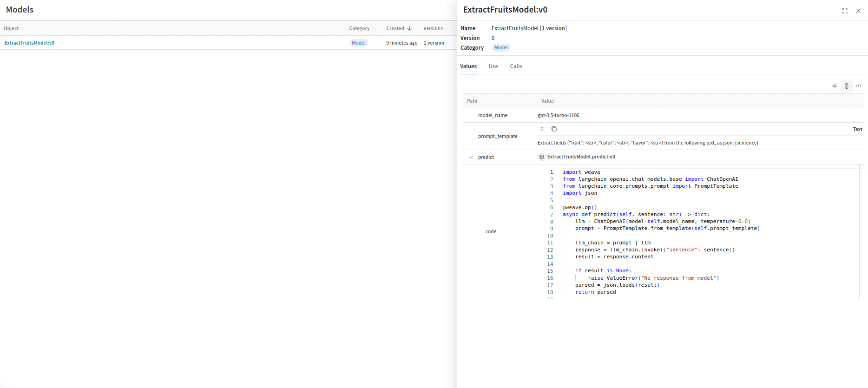Click the 'Extract fields' prompt template text

(648, 143)
